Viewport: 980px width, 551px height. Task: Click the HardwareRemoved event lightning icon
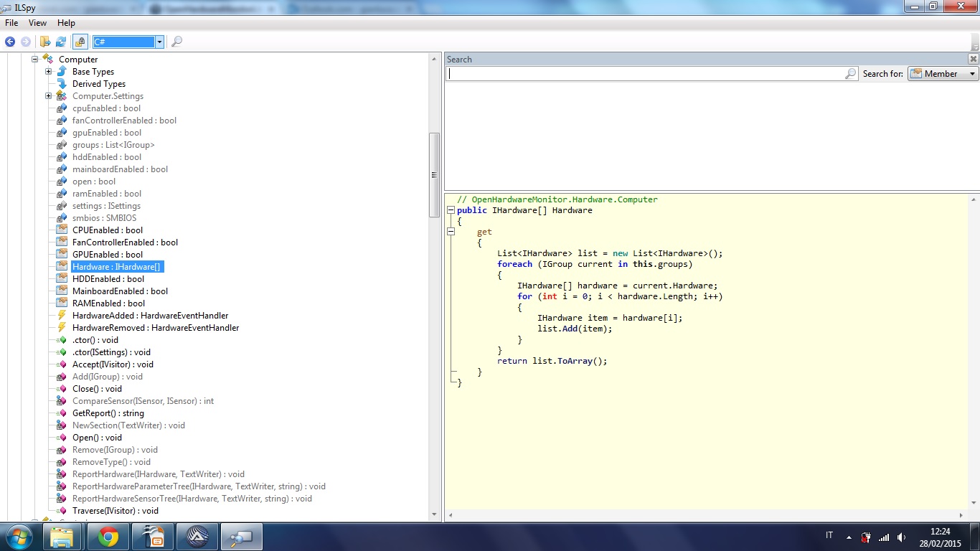[62, 328]
